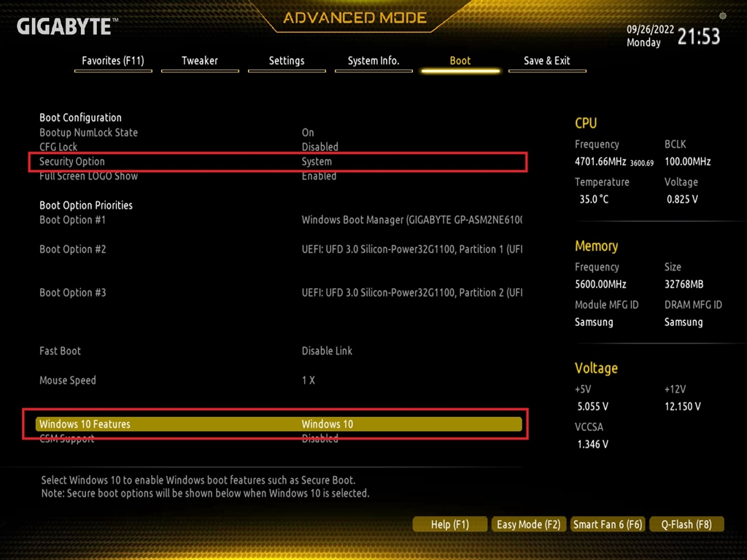Viewport: 747px width, 560px height.
Task: Click +12V reading 12.150 V
Action: [683, 406]
